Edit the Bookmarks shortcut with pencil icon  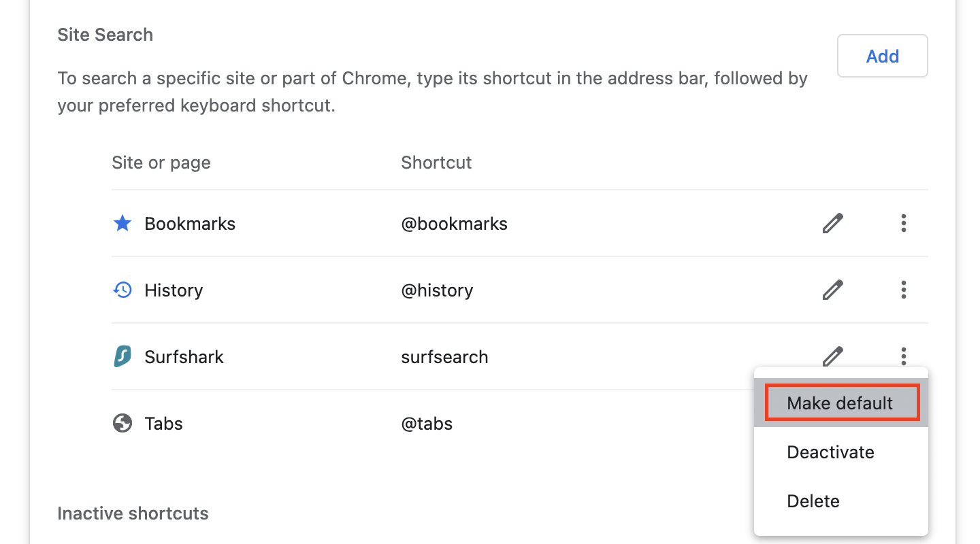tap(832, 223)
